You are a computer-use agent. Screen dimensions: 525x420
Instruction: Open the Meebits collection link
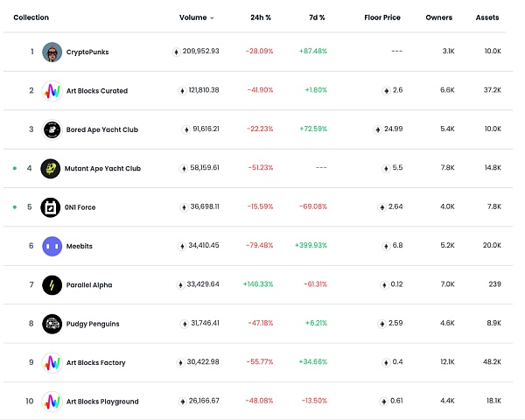click(80, 246)
